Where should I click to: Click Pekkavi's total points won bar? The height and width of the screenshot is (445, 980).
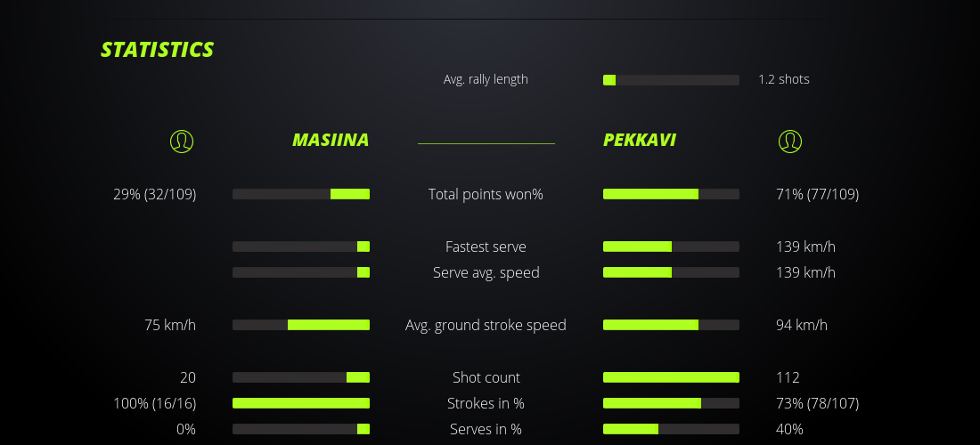(x=671, y=194)
